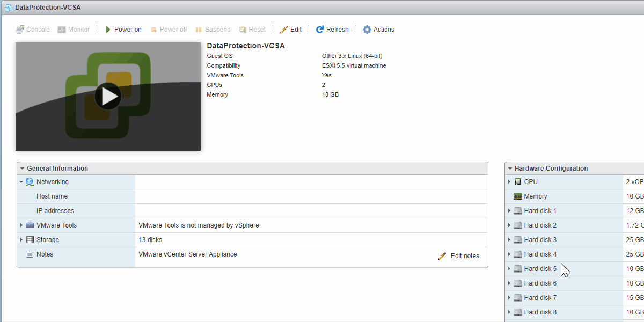
Task: Expand the CPU hardware row
Action: [x=509, y=182]
